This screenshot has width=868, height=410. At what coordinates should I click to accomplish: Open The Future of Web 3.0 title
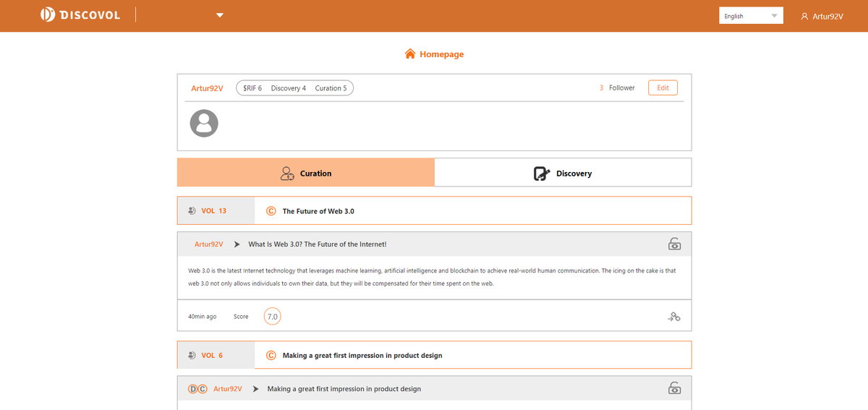318,211
